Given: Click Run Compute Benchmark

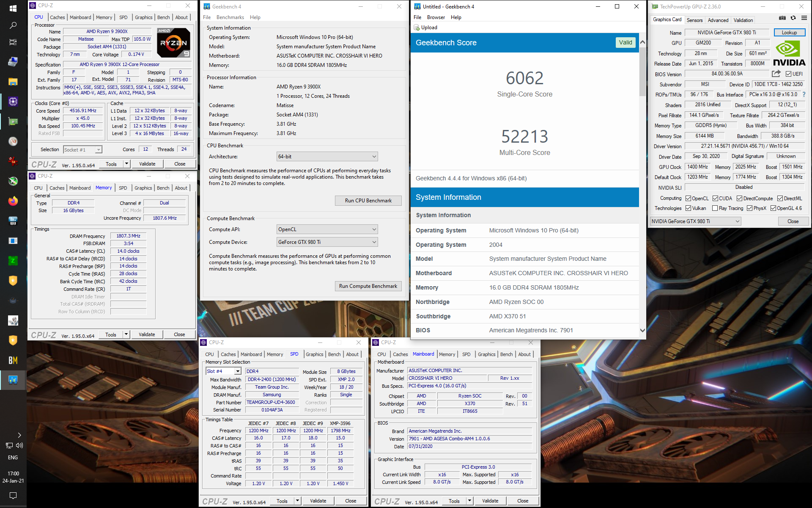Looking at the screenshot, I should (368, 286).
